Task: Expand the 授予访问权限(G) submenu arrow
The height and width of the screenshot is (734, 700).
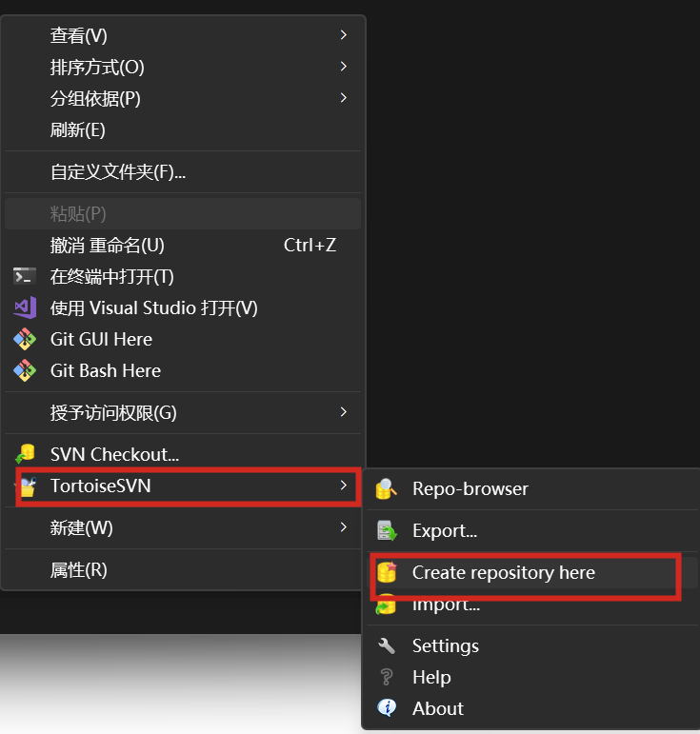Action: 343,413
